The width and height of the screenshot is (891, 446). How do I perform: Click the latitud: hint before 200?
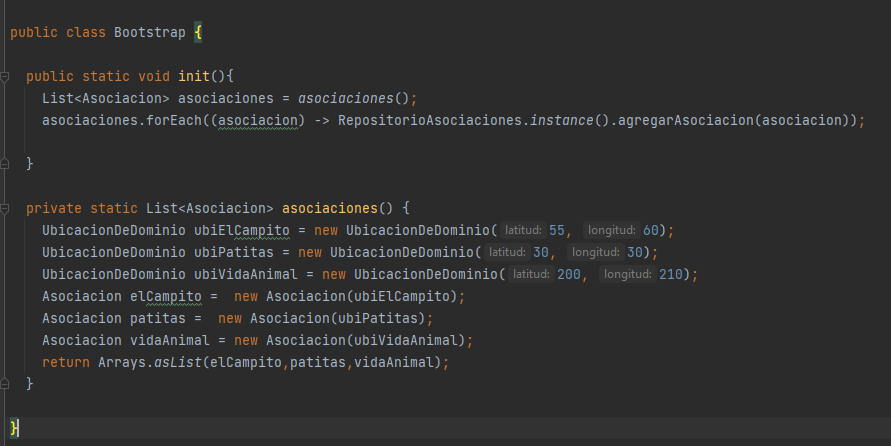[x=531, y=274]
